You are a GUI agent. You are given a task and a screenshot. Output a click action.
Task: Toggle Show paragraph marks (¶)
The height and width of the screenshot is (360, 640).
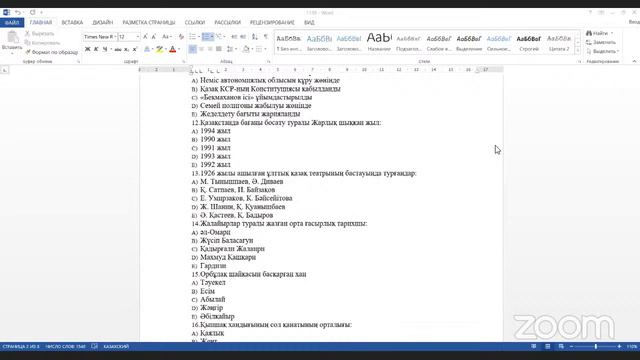pos(266,37)
